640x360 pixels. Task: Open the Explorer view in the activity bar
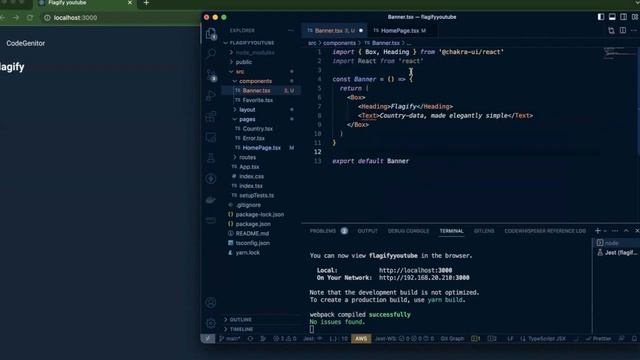tap(211, 33)
